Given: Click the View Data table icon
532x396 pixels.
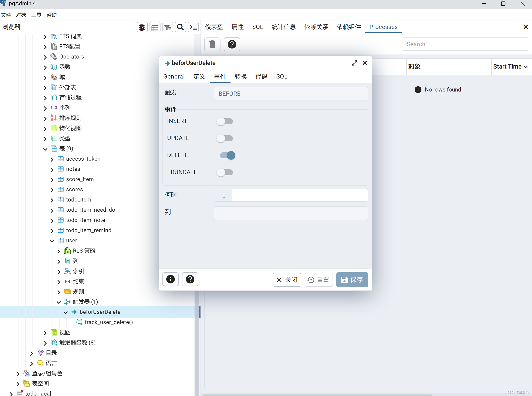Looking at the screenshot, I should point(155,27).
